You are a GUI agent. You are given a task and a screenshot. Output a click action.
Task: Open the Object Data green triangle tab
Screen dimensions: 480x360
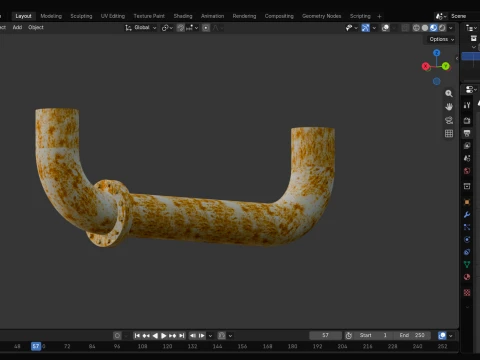pos(467,264)
